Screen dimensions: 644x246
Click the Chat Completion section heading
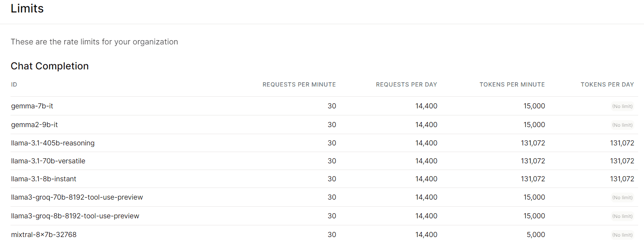pyautogui.click(x=50, y=66)
